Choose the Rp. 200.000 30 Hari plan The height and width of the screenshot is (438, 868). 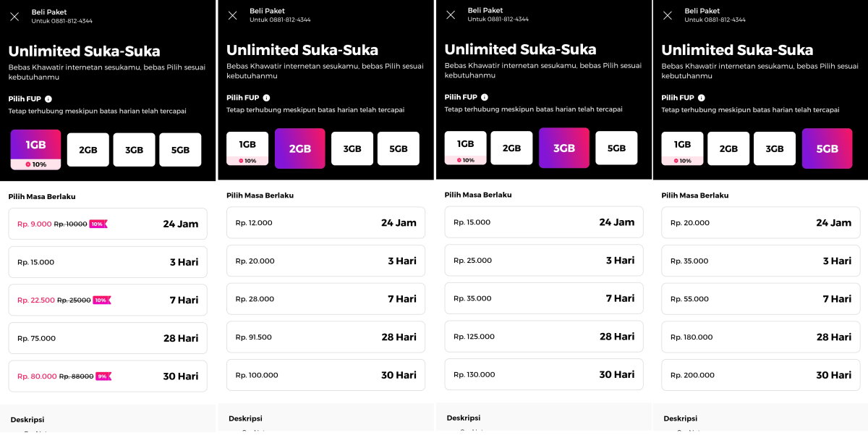pos(760,376)
